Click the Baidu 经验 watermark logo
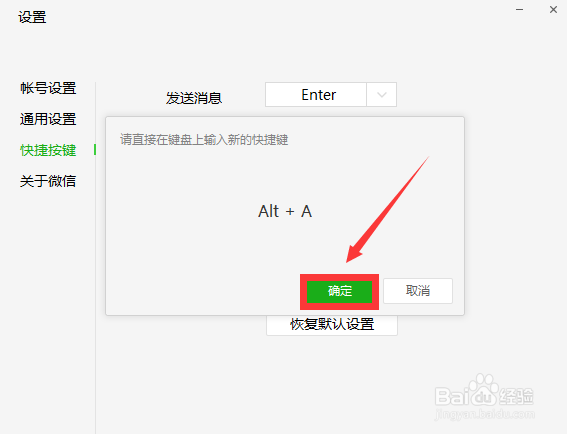 (485, 394)
